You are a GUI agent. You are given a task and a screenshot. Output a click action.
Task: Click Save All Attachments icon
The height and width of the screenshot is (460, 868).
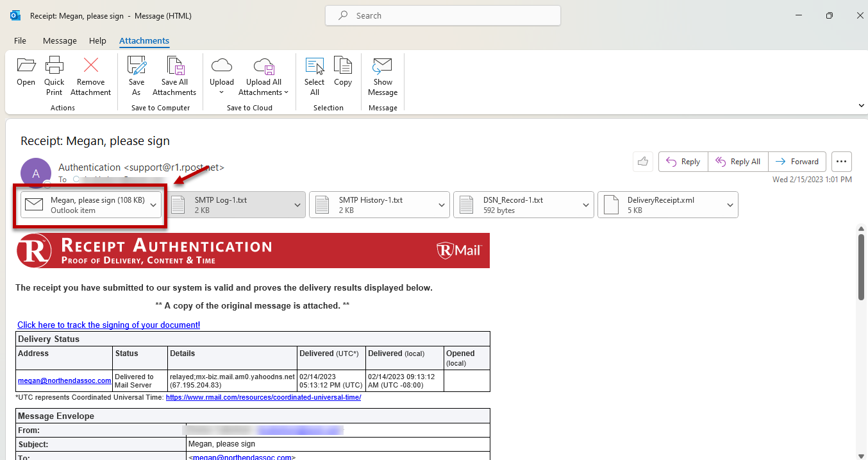[174, 65]
